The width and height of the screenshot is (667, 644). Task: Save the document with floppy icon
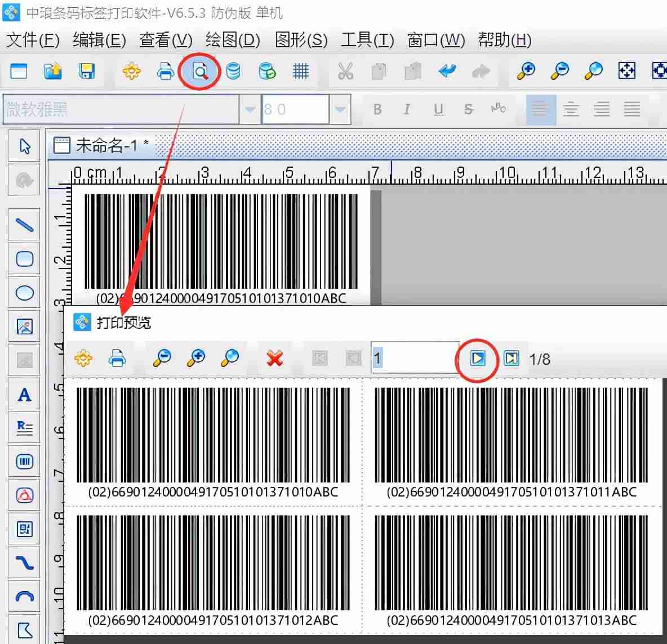[x=86, y=71]
